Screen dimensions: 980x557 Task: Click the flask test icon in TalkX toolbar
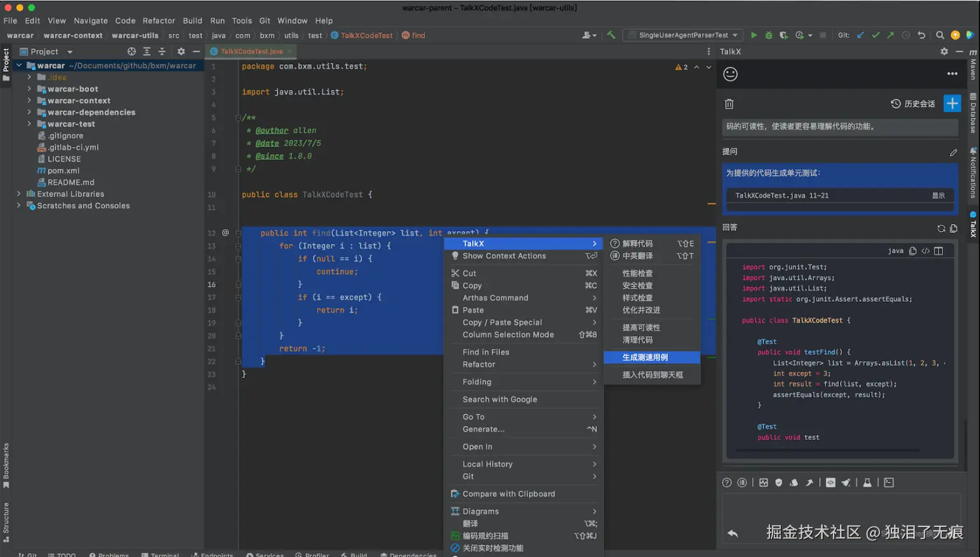coord(867,483)
